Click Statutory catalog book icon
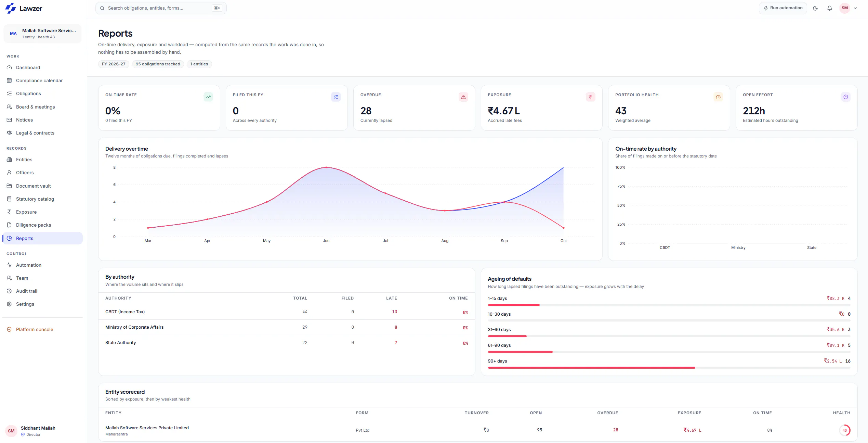868x443 pixels. [x=9, y=199]
